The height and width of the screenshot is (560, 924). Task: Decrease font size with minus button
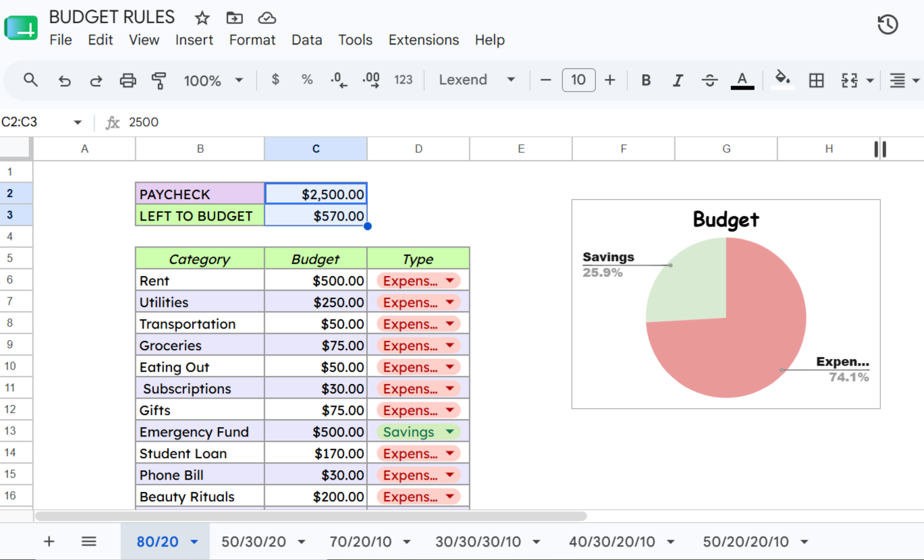coord(546,80)
